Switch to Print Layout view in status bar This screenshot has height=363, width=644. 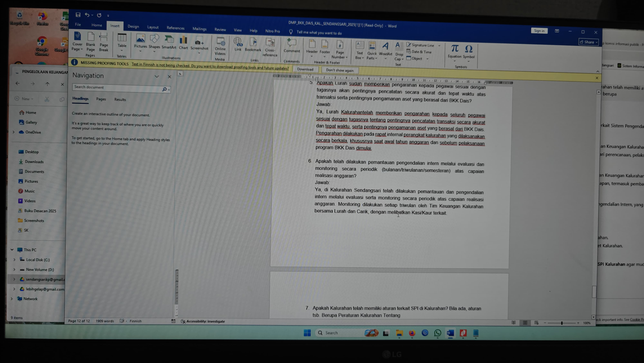coord(525,323)
